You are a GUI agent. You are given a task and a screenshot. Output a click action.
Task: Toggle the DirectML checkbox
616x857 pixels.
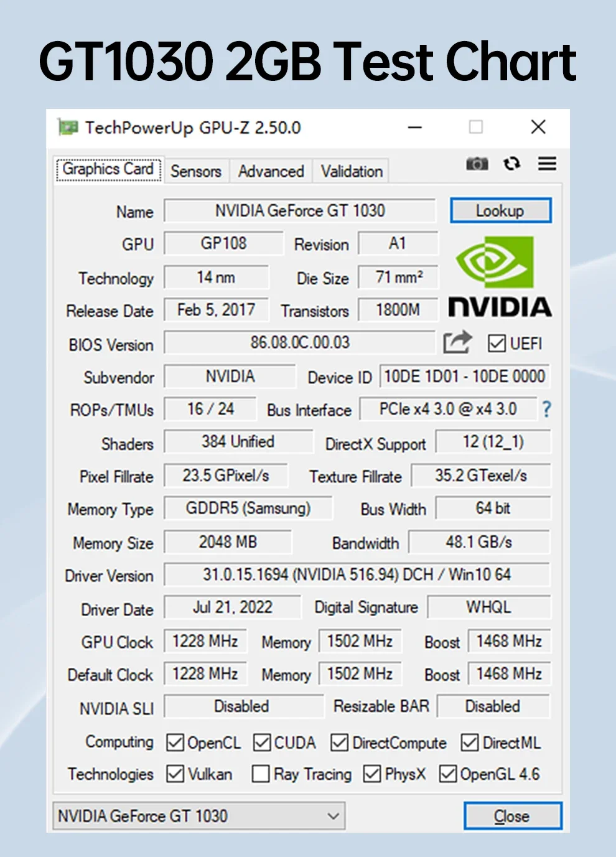pyautogui.click(x=470, y=742)
